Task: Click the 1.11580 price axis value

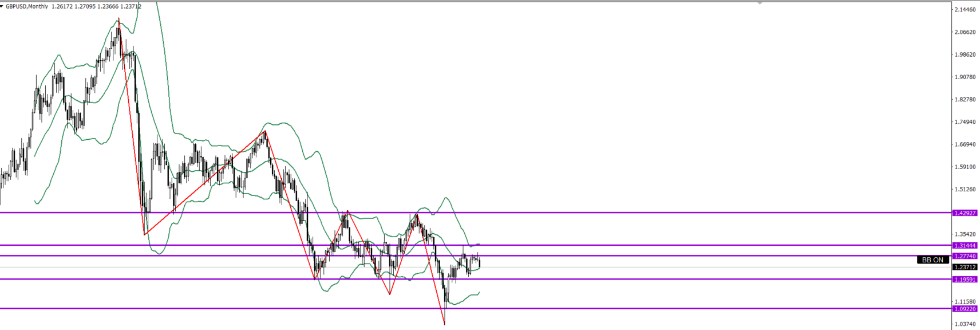Action: 965,301
